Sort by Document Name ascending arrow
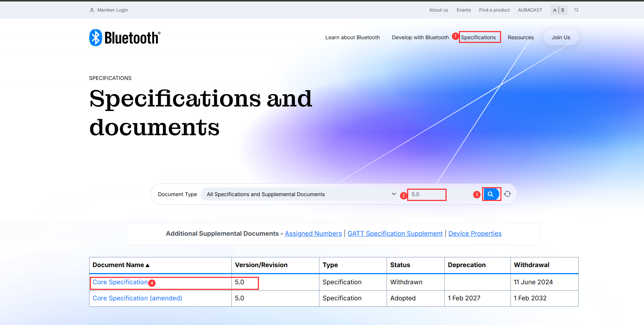 147,265
